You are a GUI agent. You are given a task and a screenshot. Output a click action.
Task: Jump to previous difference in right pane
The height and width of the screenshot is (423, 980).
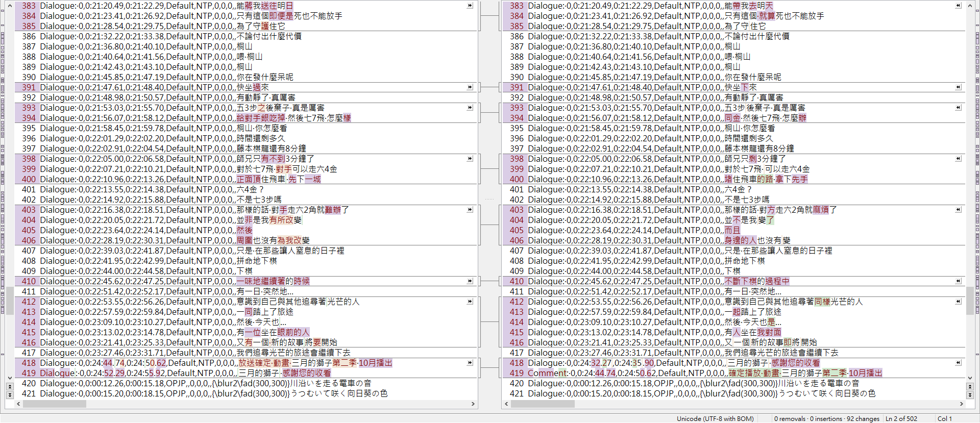[x=970, y=387]
